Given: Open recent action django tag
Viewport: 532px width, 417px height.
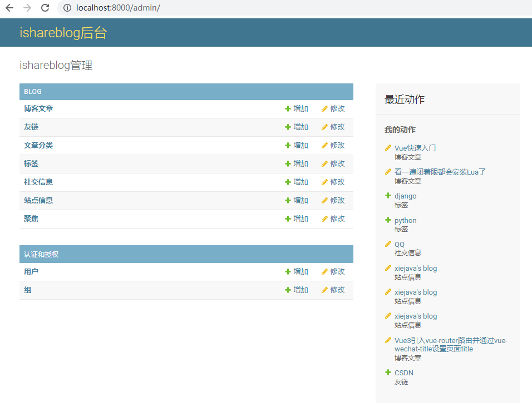Looking at the screenshot, I should tap(405, 196).
